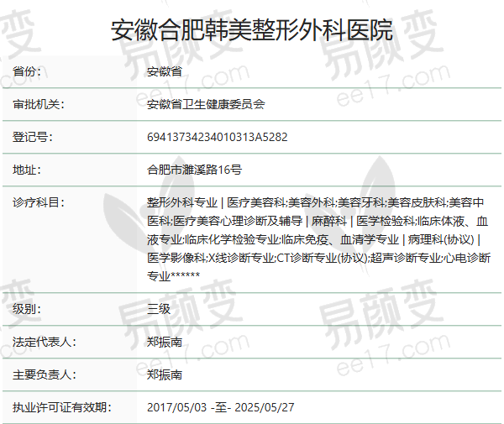Select the 省份 label

pos(27,71)
